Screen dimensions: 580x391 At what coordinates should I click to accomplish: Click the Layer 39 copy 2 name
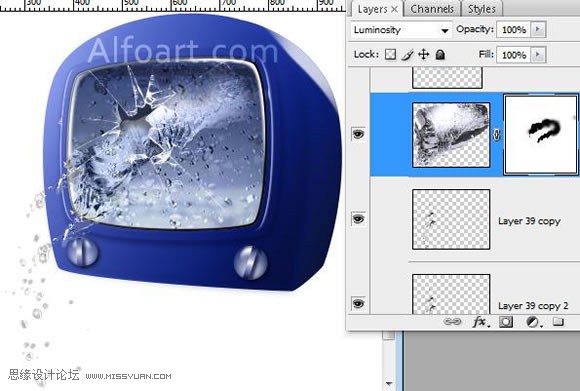tap(533, 306)
